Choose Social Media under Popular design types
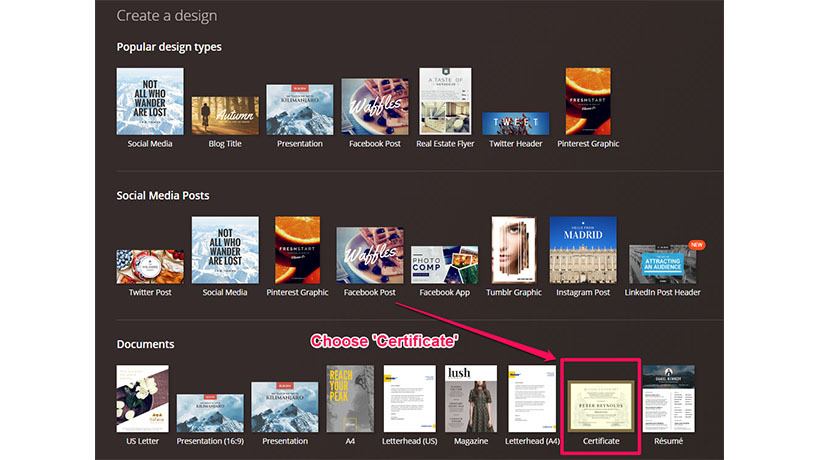Viewport: 820px width, 460px height. (x=150, y=101)
